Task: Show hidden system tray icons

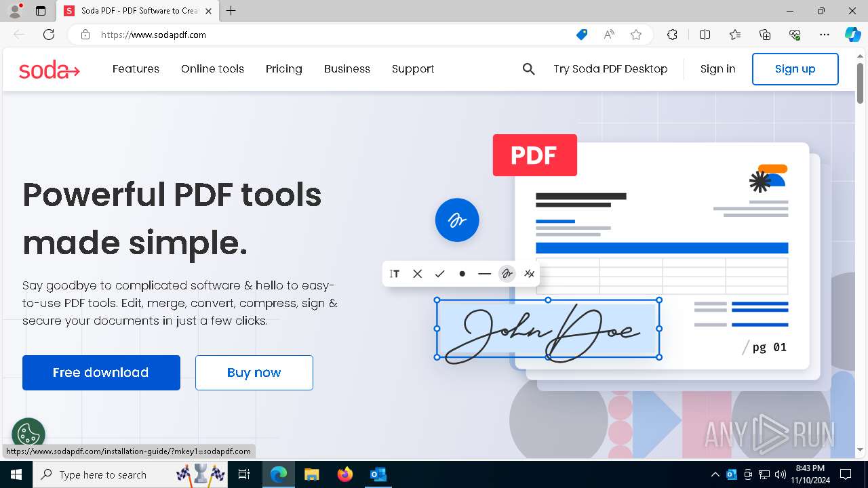Action: [715, 474]
